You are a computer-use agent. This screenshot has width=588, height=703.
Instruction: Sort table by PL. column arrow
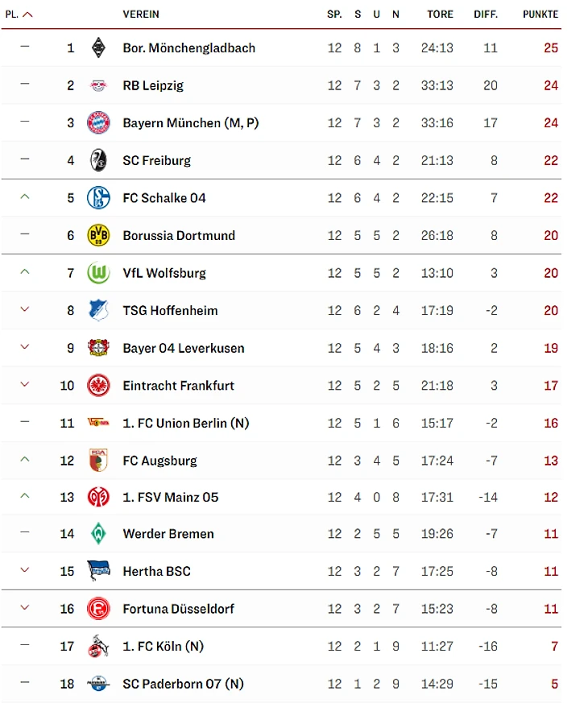click(x=28, y=14)
